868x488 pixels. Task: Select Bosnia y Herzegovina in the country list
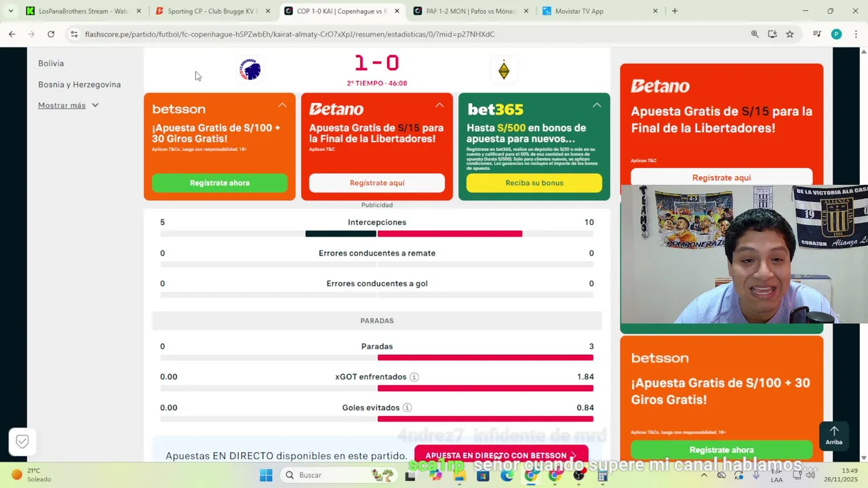pyautogui.click(x=79, y=84)
